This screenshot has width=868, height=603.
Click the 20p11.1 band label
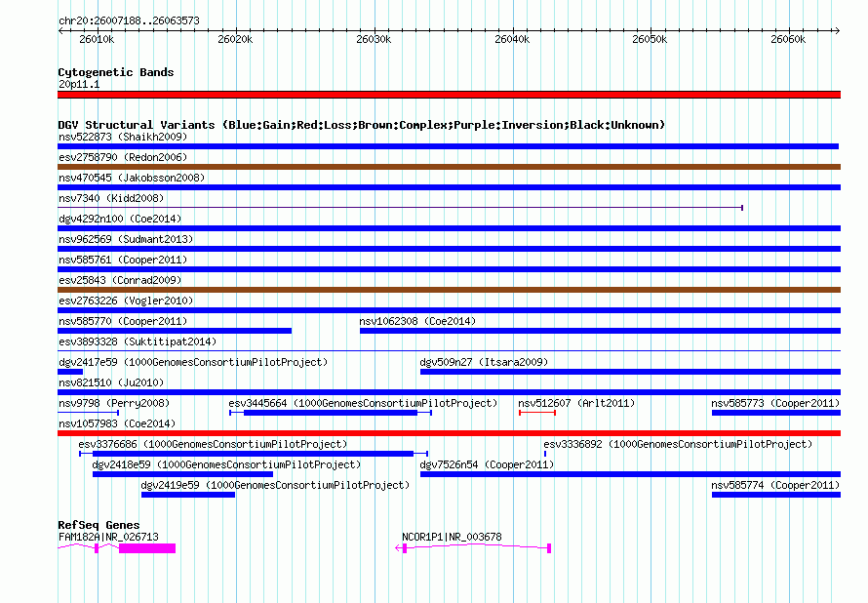(79, 84)
